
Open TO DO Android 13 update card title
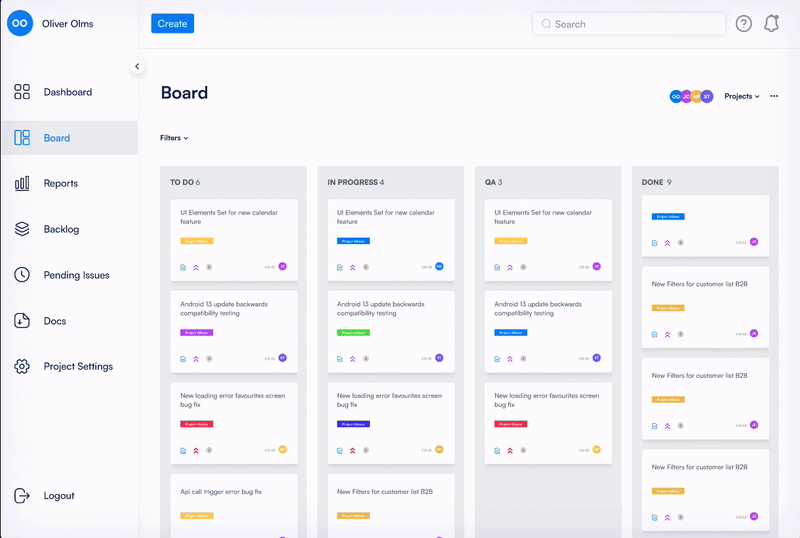[223, 308]
